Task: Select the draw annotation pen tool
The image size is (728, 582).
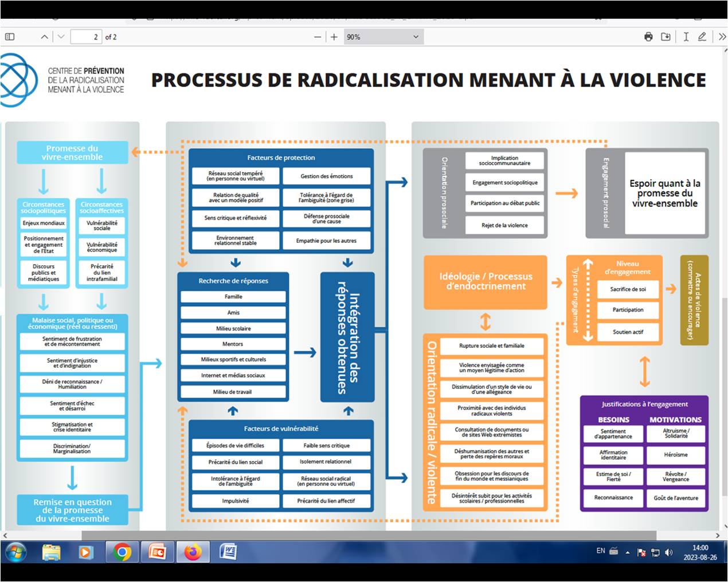Action: pos(702,37)
